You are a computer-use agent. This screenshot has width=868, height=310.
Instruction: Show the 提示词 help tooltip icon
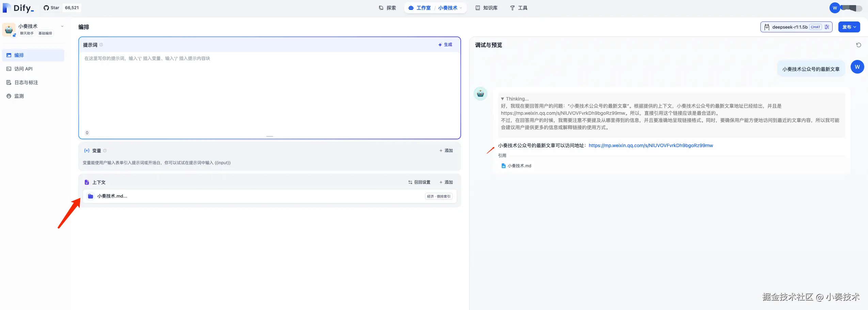pyautogui.click(x=101, y=45)
